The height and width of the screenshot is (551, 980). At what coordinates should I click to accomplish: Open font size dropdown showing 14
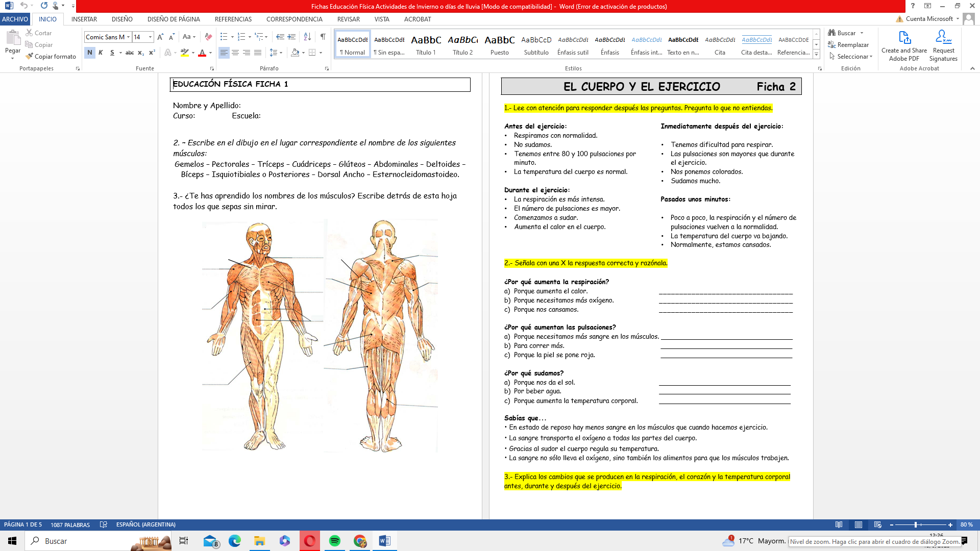(150, 37)
